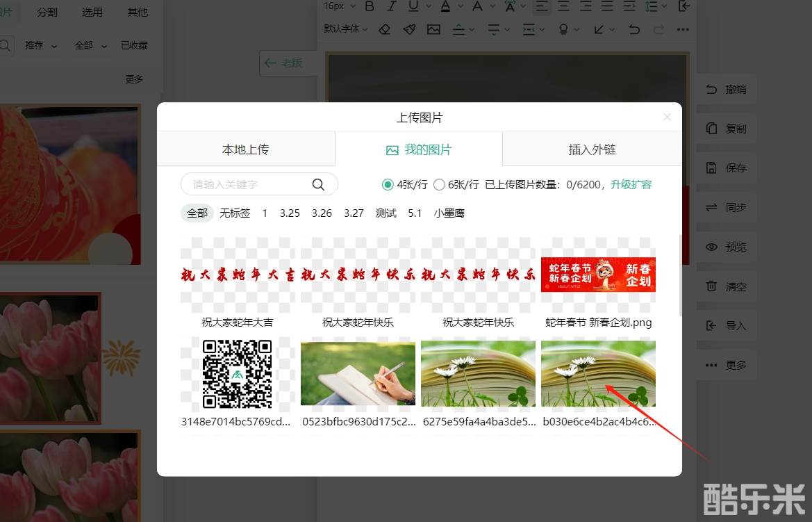Open the 默认字体 font dropdown
The width and height of the screenshot is (812, 522).
(345, 29)
